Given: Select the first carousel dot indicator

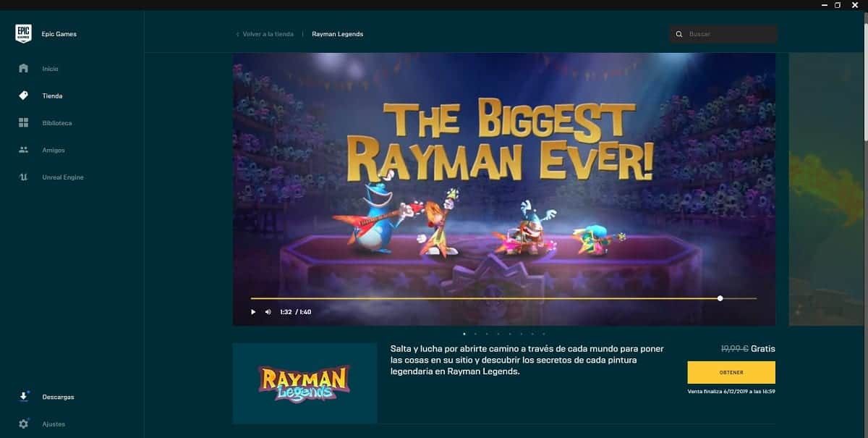Looking at the screenshot, I should pos(463,334).
